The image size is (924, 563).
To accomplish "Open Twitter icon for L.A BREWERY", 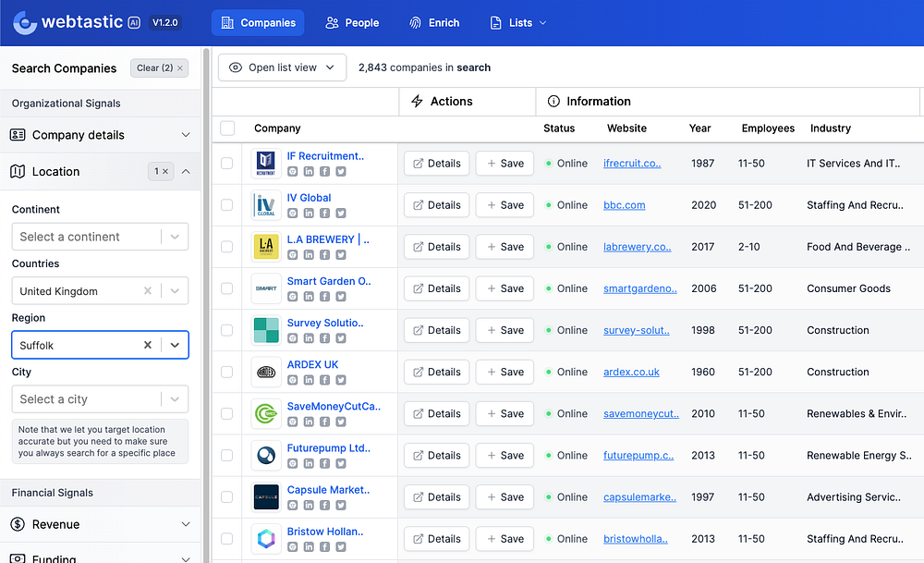I will 341,255.
